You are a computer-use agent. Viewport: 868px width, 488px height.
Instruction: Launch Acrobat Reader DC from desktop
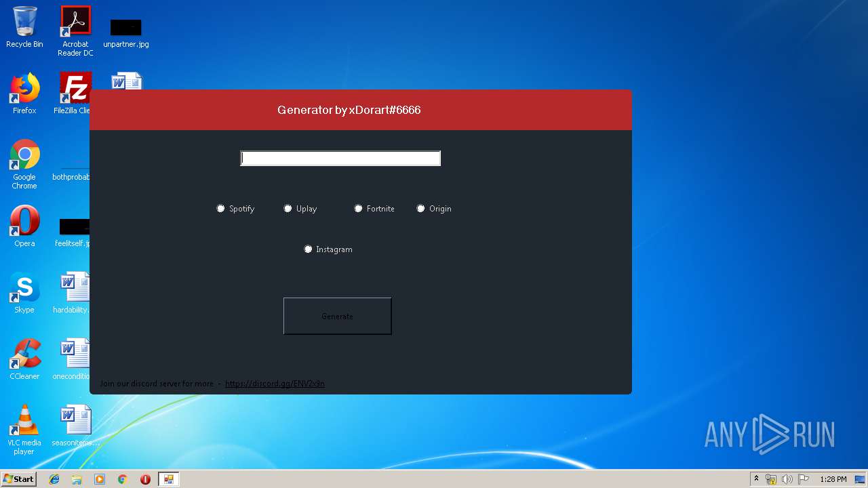(x=75, y=30)
